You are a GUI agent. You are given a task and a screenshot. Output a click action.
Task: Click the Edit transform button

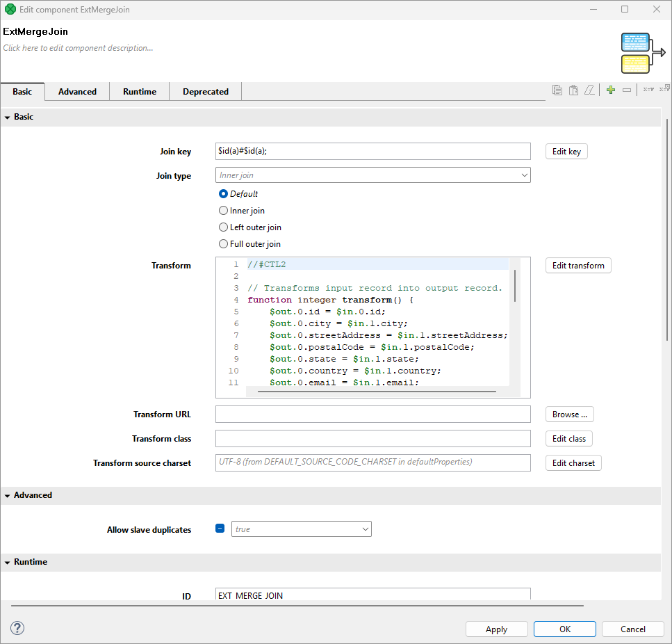(x=577, y=265)
